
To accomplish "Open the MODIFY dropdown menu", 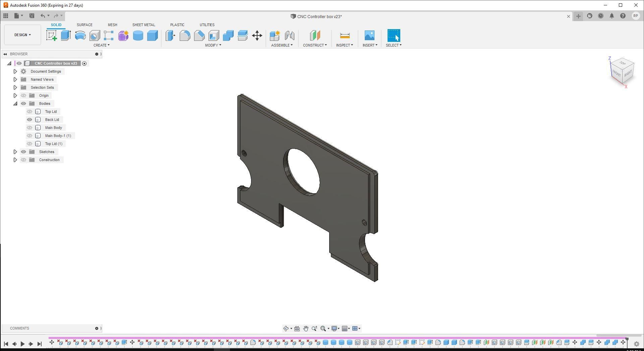I will [x=213, y=45].
